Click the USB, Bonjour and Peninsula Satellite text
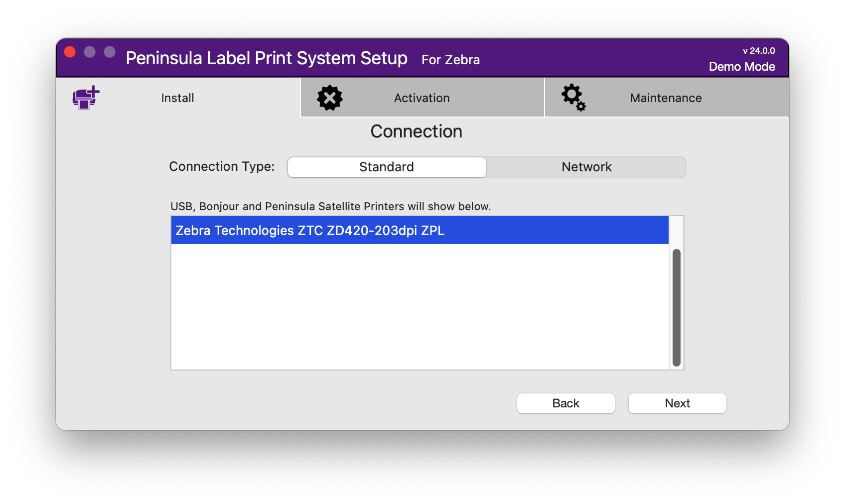This screenshot has width=845, height=504. (x=331, y=206)
